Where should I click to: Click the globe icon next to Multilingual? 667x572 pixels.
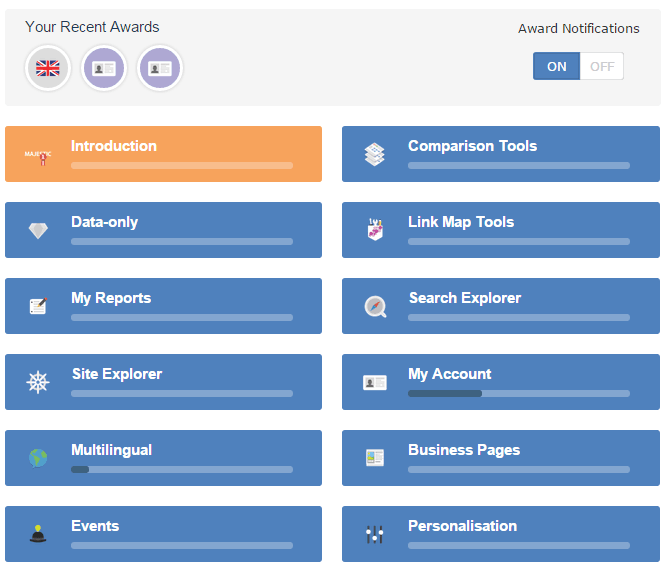click(38, 458)
